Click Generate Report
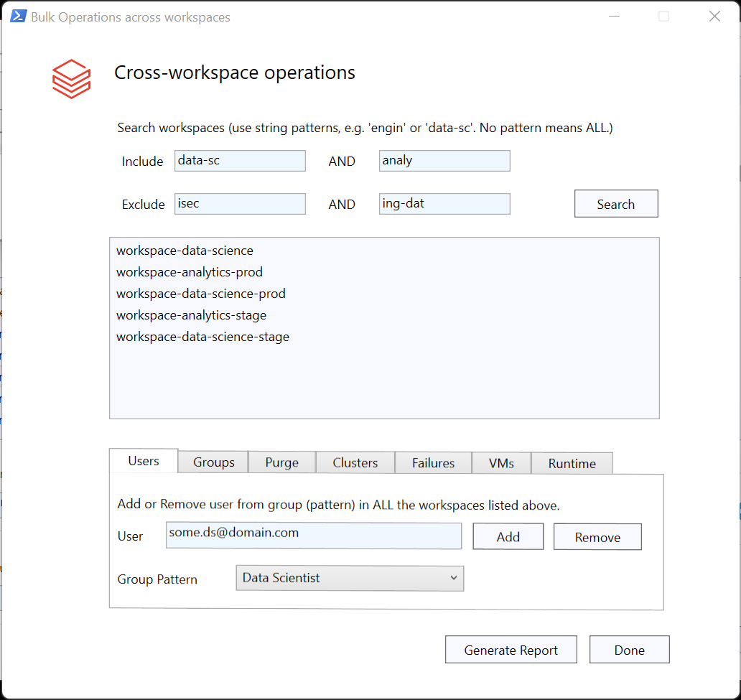The height and width of the screenshot is (700, 741). (x=511, y=649)
